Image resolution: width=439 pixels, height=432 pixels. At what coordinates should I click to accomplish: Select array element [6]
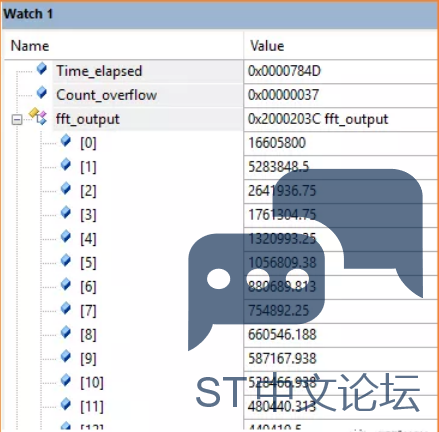pos(88,287)
